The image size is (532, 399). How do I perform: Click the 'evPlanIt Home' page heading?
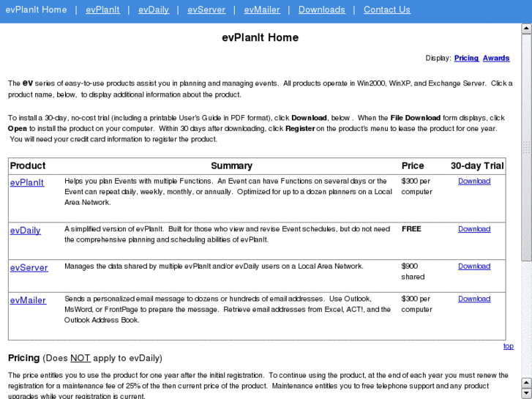pos(261,37)
